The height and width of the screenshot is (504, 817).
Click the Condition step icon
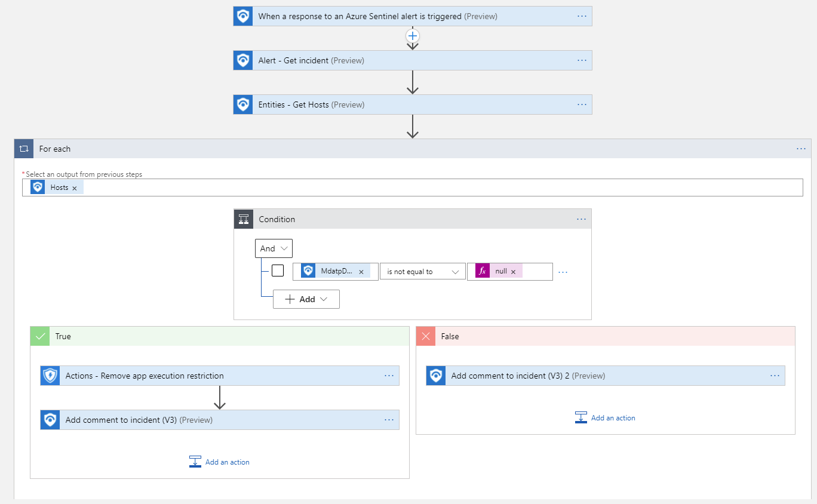pyautogui.click(x=244, y=219)
